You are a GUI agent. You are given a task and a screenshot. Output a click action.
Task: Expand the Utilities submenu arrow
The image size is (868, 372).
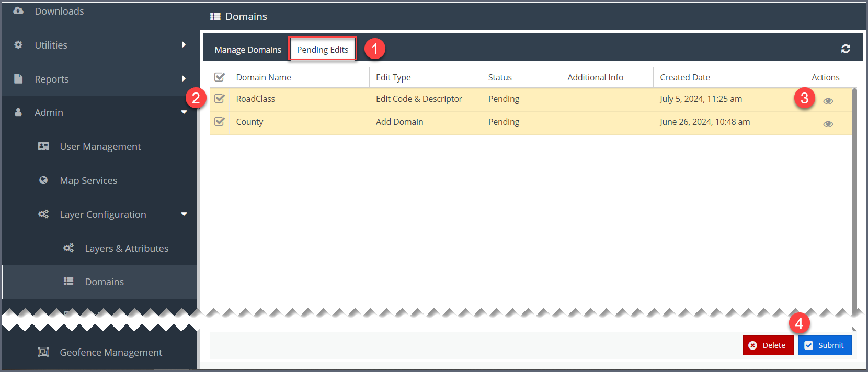pyautogui.click(x=184, y=45)
